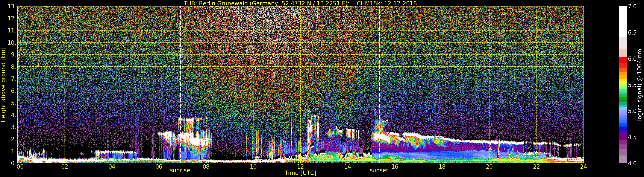Click time axis tick label '06'

pos(159,167)
